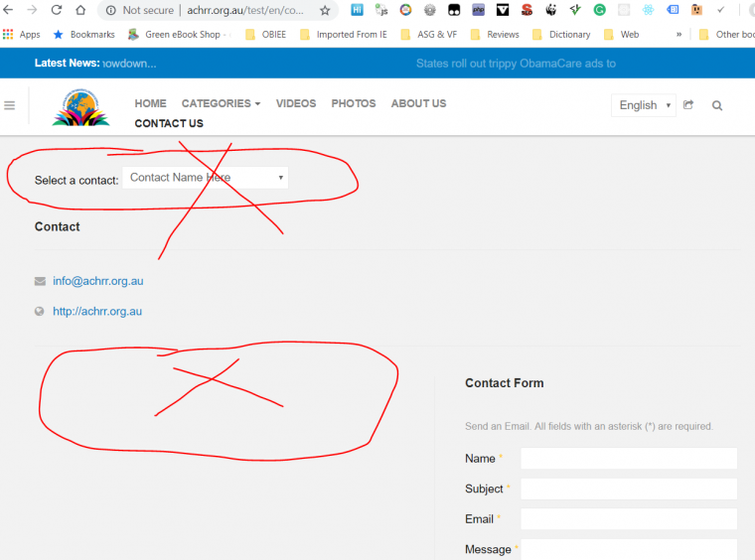Expand the Imported From IE folder

[344, 34]
